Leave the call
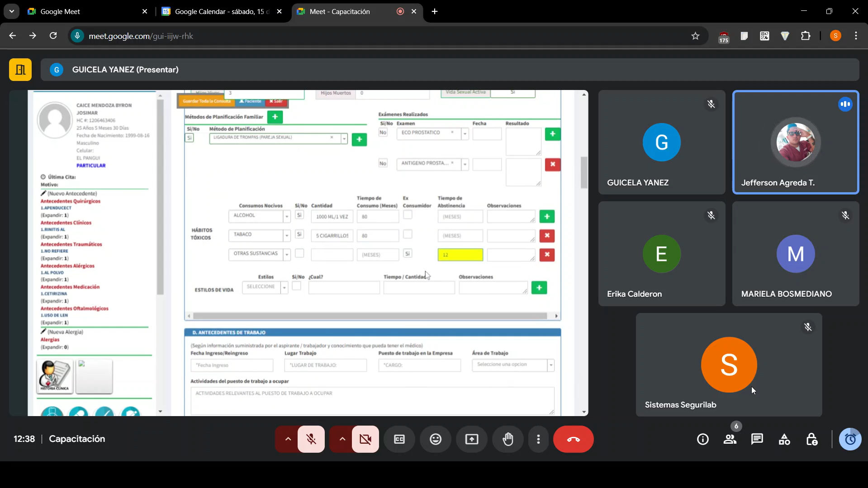 point(573,439)
